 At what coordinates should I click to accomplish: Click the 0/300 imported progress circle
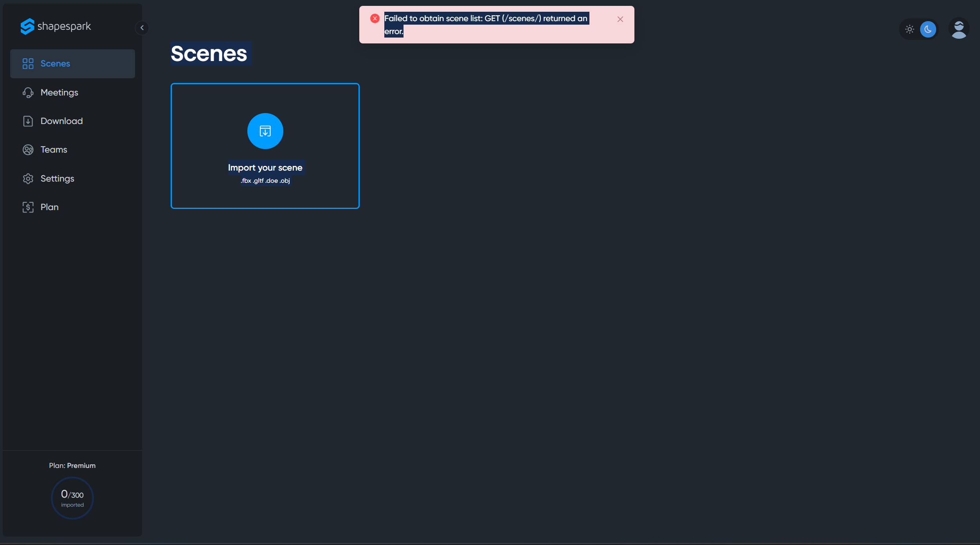pyautogui.click(x=72, y=498)
